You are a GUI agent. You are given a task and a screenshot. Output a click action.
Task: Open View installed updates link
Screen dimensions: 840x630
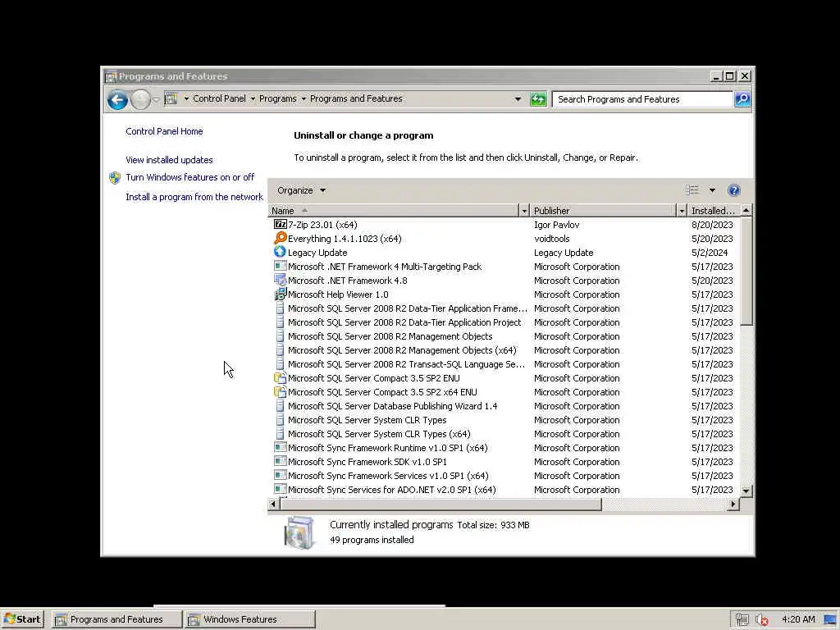tap(169, 160)
